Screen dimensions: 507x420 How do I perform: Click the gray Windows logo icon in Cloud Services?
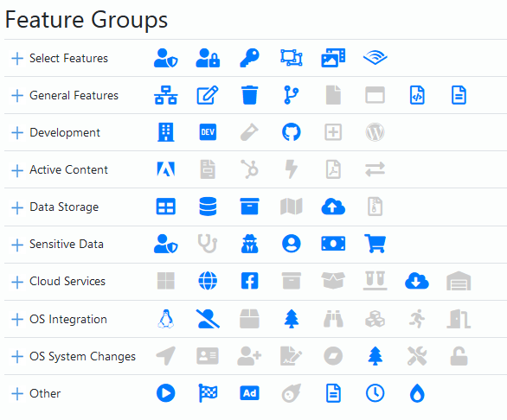click(x=166, y=281)
